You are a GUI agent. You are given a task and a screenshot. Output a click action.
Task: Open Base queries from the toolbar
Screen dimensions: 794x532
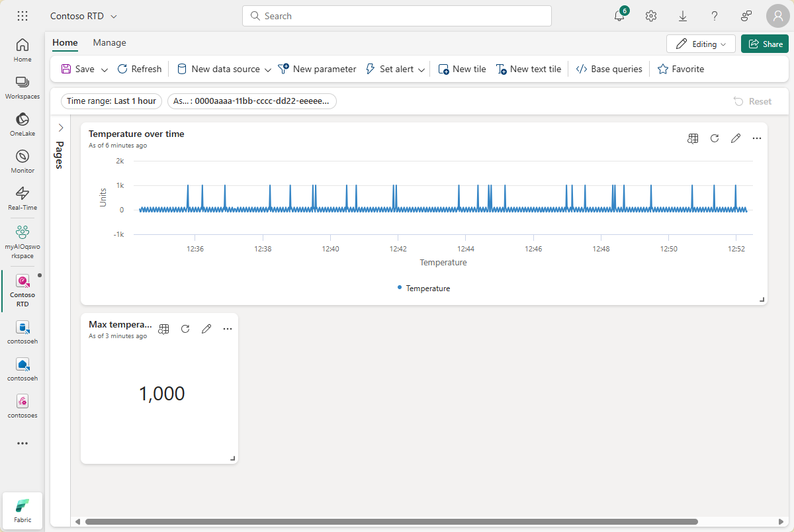coord(608,68)
